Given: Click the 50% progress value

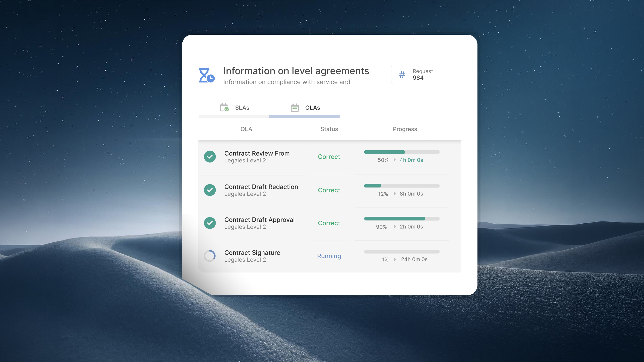Looking at the screenshot, I should 383,160.
